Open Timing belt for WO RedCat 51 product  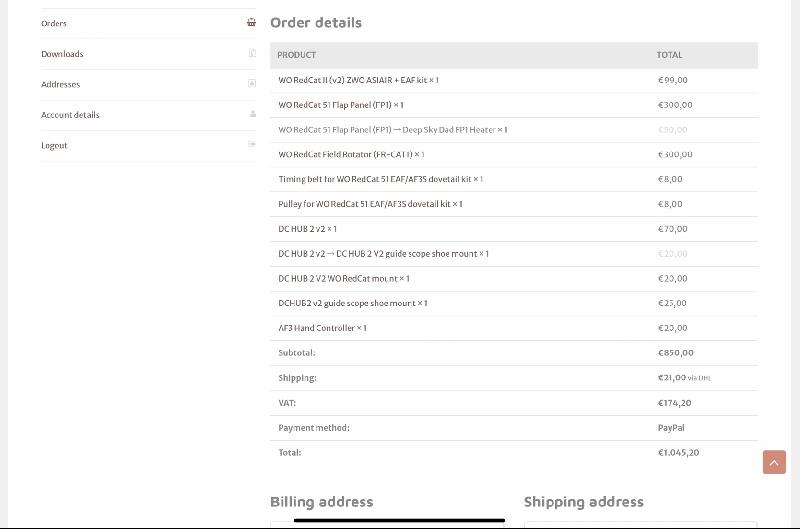pos(374,179)
